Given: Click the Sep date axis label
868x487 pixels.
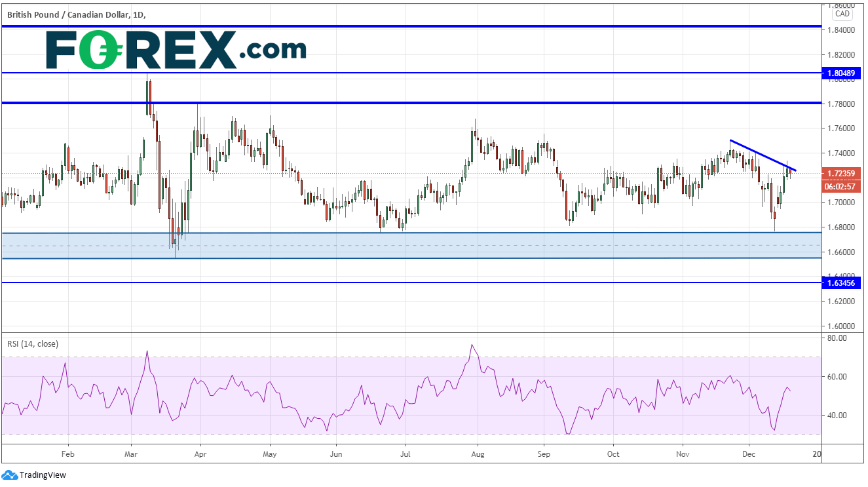Looking at the screenshot, I should [x=543, y=453].
